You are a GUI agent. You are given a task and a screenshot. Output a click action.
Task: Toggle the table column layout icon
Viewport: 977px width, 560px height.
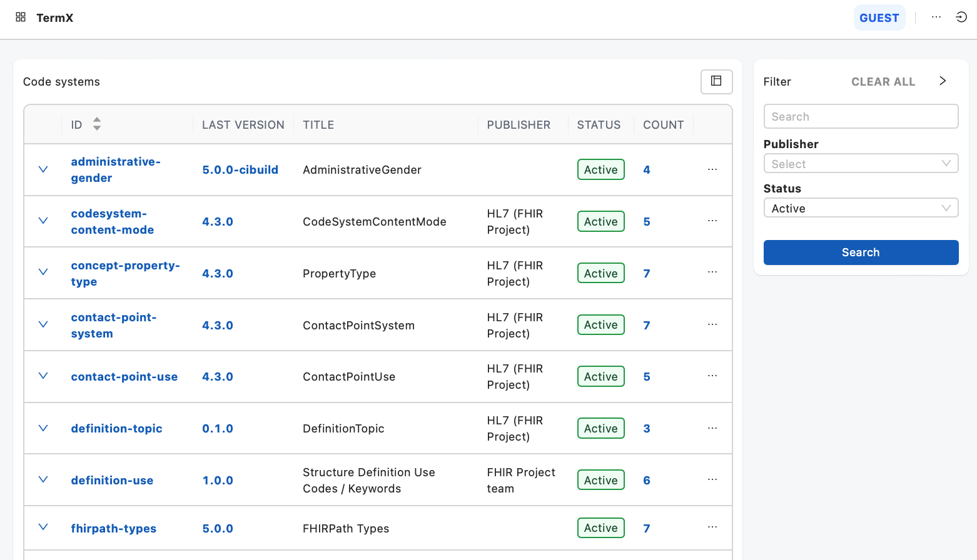(716, 81)
